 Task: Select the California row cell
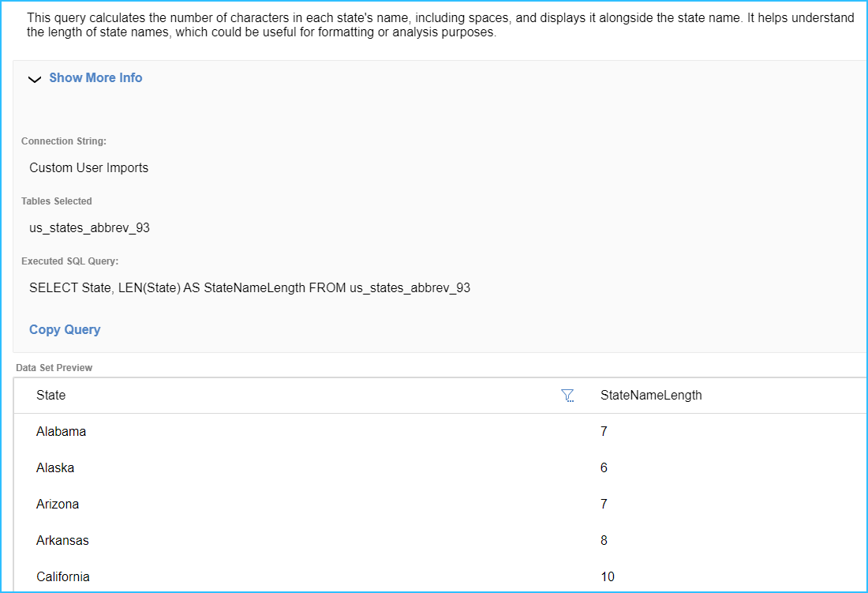tap(63, 576)
